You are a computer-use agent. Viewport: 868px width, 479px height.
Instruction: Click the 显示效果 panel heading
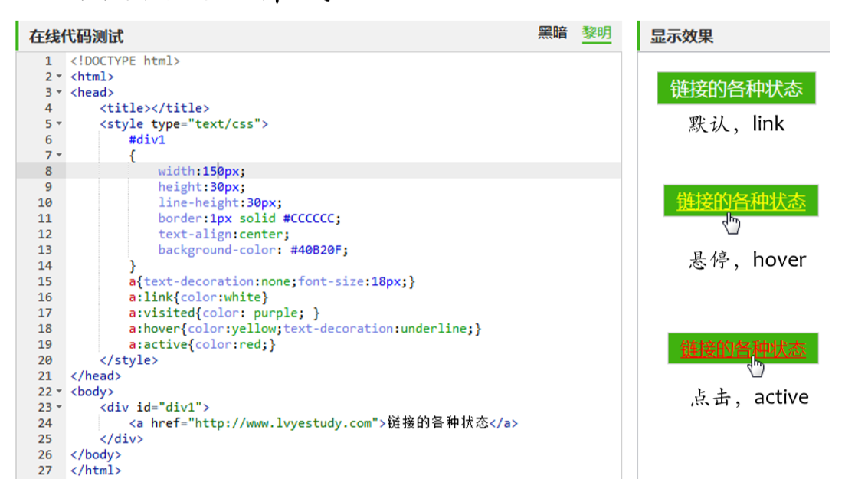click(682, 37)
